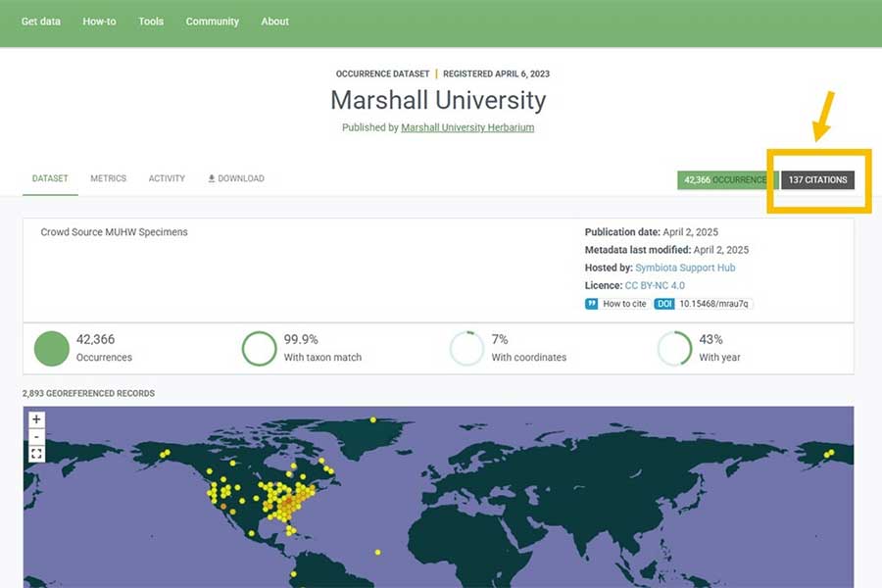Click the 43% With year statistic
882x588 pixels.
point(719,348)
